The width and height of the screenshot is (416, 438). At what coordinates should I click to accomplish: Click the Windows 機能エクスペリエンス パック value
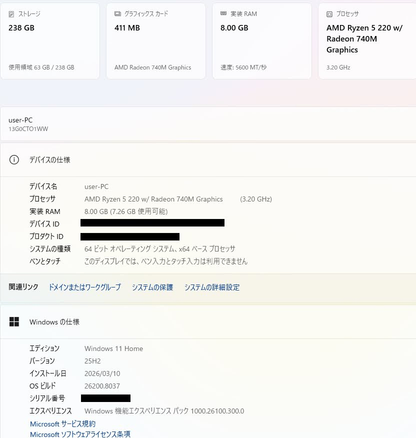click(164, 411)
